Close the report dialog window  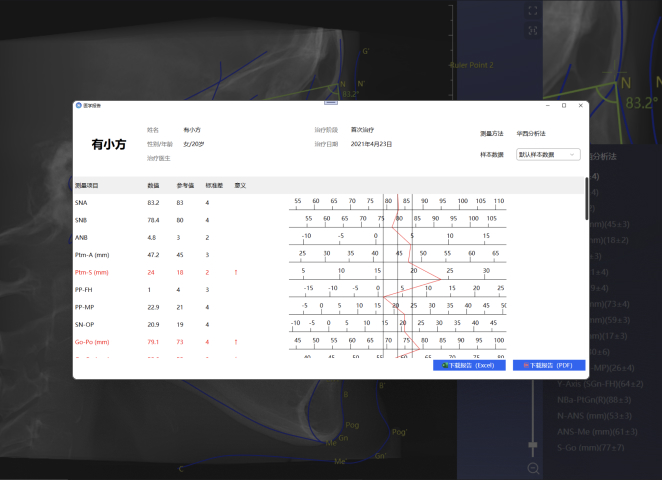581,106
